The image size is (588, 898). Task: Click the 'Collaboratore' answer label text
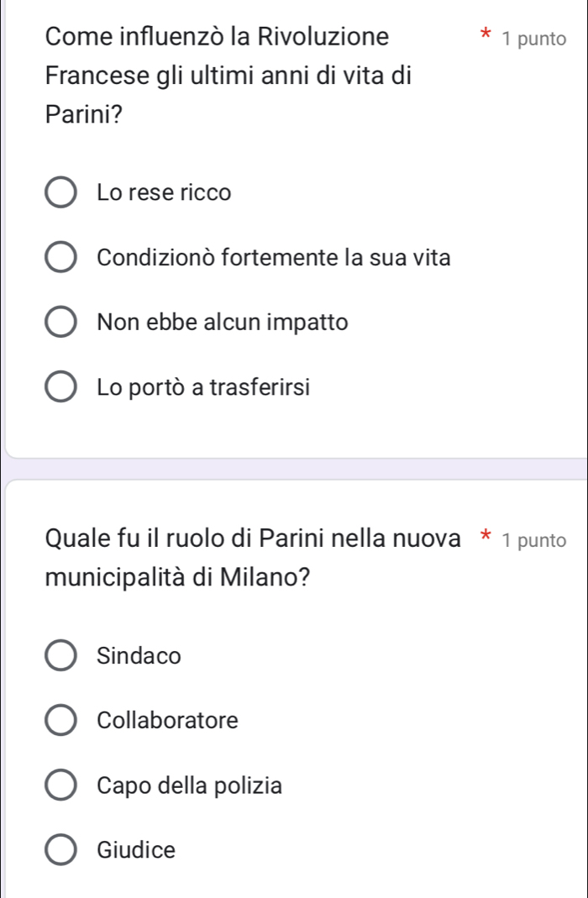[x=168, y=721]
